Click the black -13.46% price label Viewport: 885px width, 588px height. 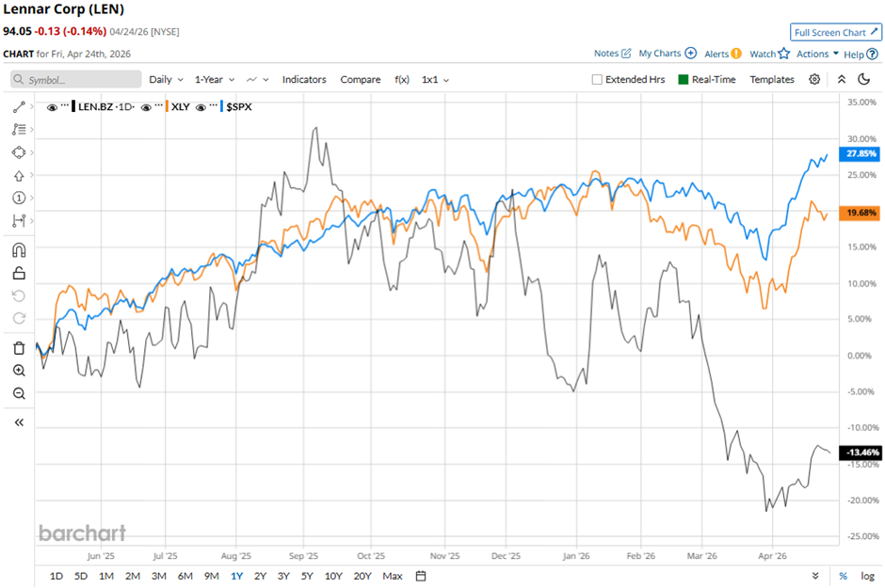[x=860, y=453]
